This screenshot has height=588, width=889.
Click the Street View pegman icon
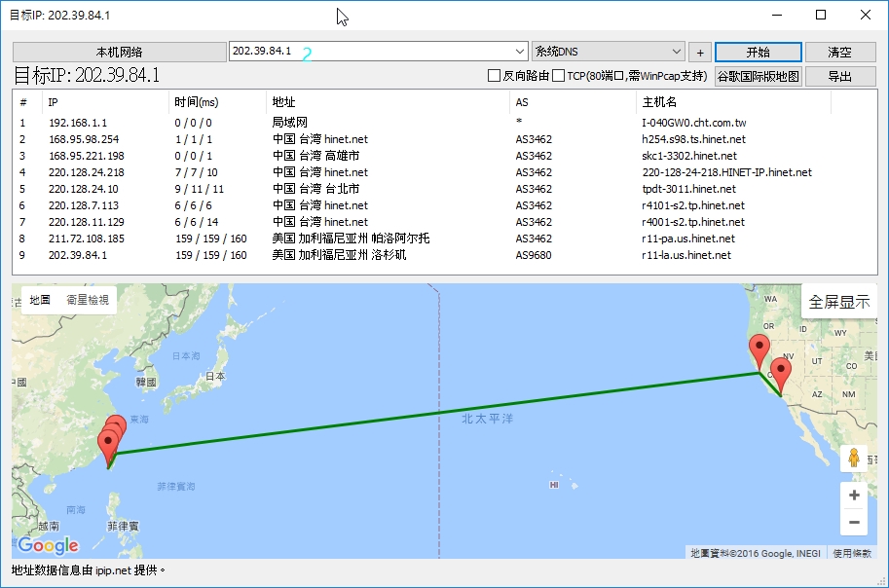pos(854,458)
